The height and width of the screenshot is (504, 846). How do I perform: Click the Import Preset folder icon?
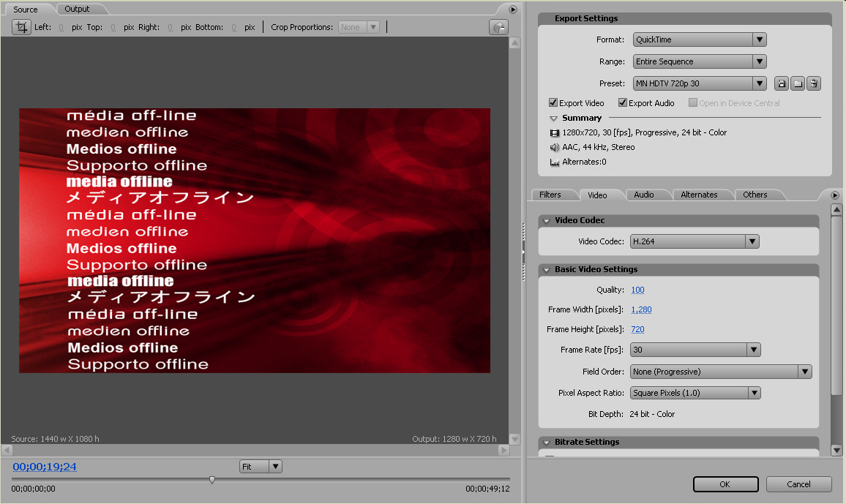pos(798,83)
